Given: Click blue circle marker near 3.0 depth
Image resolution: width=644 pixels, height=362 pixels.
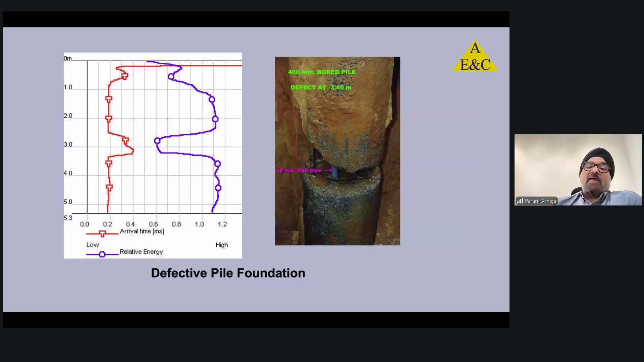Looking at the screenshot, I should [x=157, y=141].
